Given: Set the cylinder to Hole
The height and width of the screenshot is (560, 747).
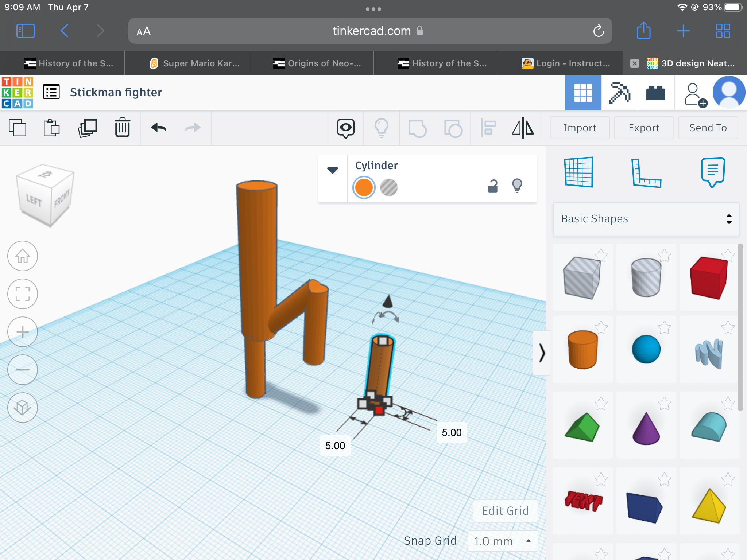Looking at the screenshot, I should pyautogui.click(x=389, y=187).
